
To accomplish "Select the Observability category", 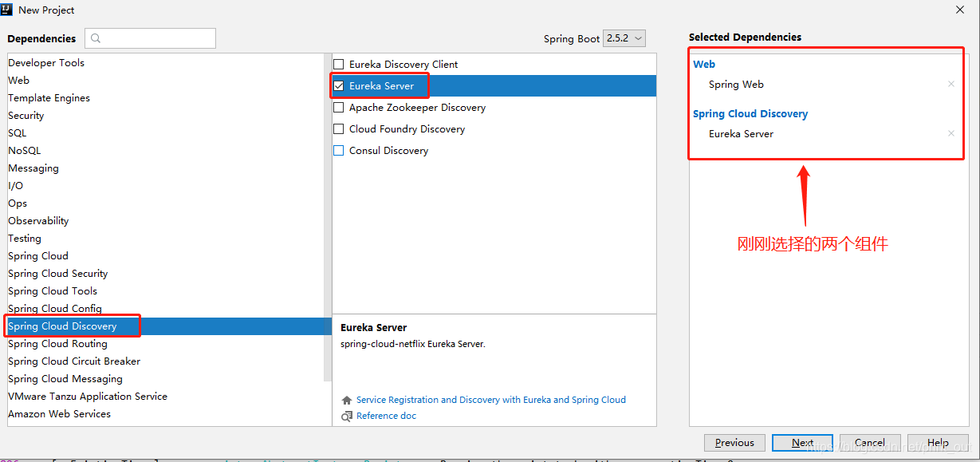I will 165,220.
